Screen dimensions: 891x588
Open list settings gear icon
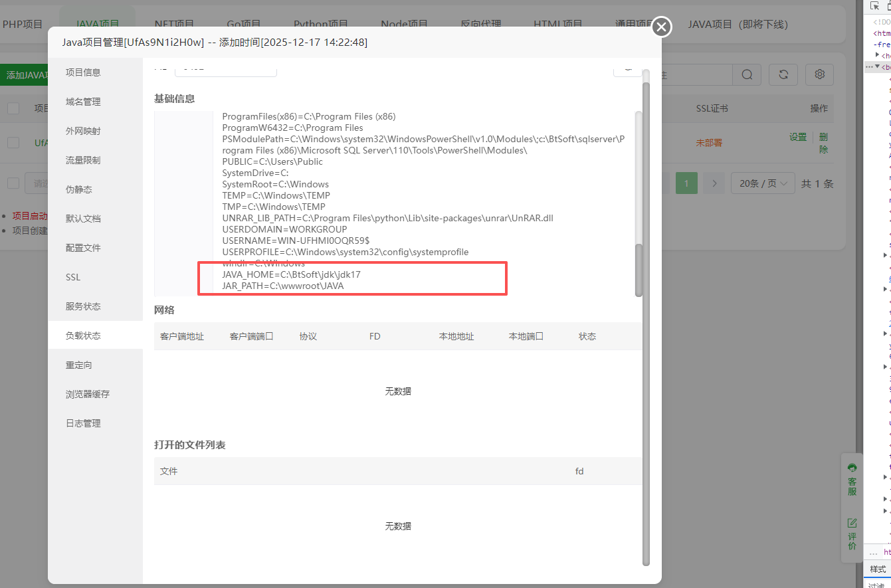tap(819, 75)
